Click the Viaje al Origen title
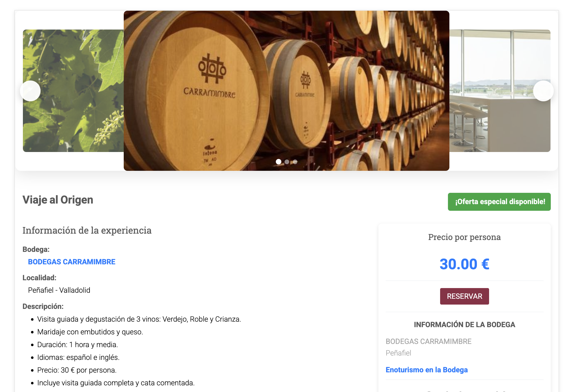Viewport: 576px width, 392px height. point(57,200)
